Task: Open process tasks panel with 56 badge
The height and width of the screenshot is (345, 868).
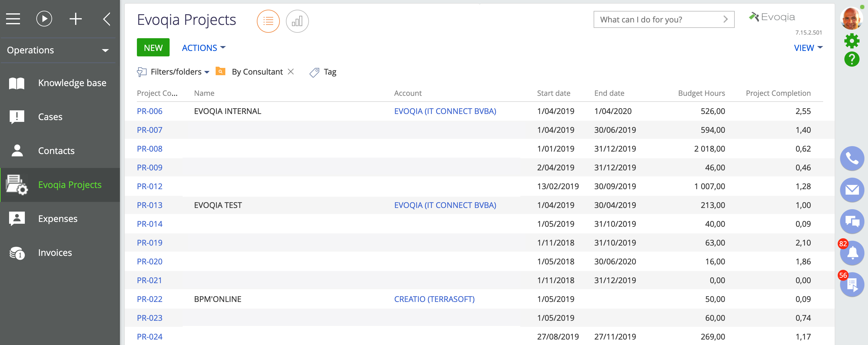Action: [x=852, y=285]
